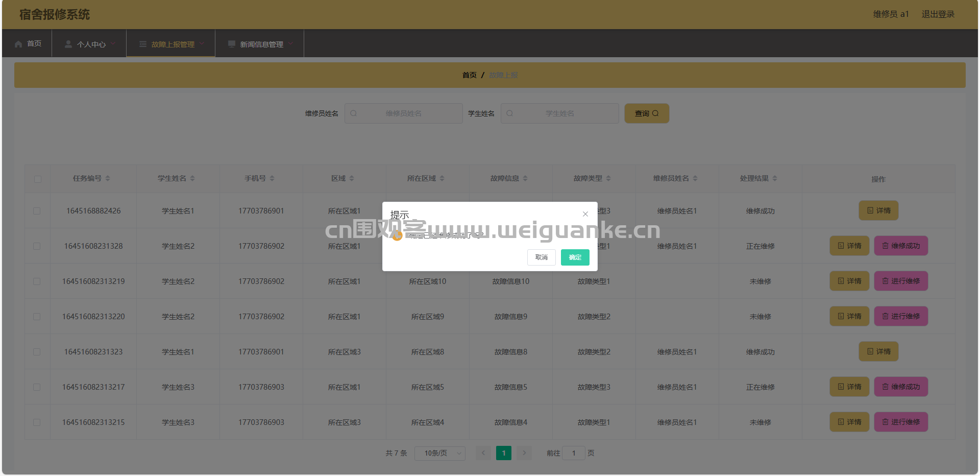The width and height of the screenshot is (980, 476).
Task: Click 维修成功 for task 16451608231328
Action: [901, 246]
